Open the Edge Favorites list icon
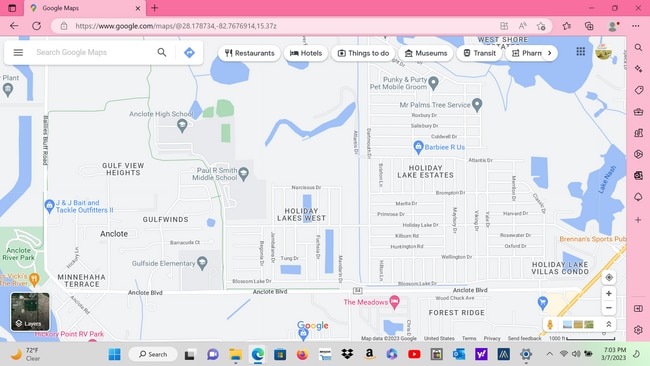The image size is (650, 366). coord(567,26)
